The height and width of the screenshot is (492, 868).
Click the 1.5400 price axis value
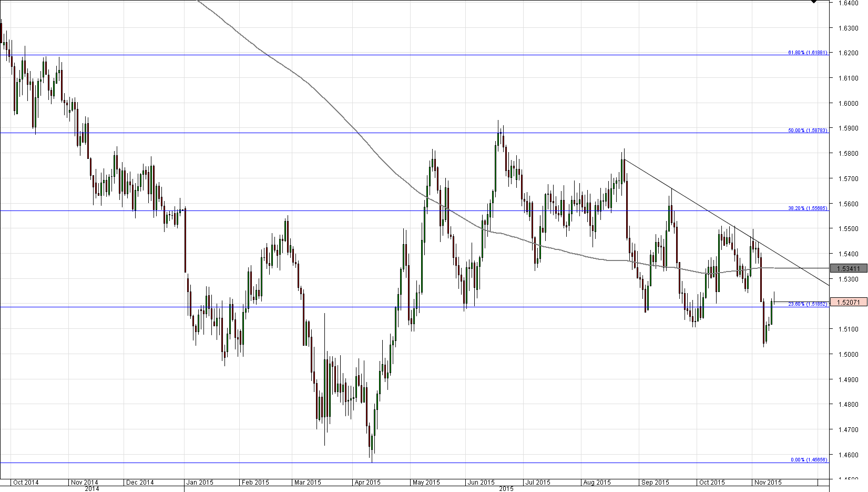click(849, 254)
